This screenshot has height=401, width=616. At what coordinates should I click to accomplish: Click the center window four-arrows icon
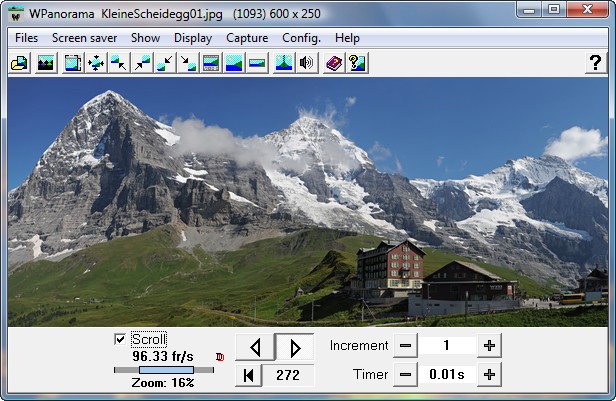(x=96, y=63)
